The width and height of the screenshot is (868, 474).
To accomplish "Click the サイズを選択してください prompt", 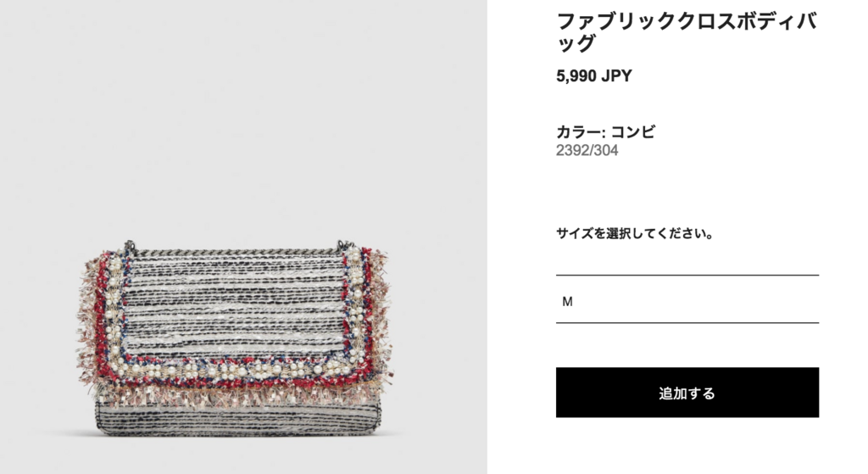I will point(634,233).
